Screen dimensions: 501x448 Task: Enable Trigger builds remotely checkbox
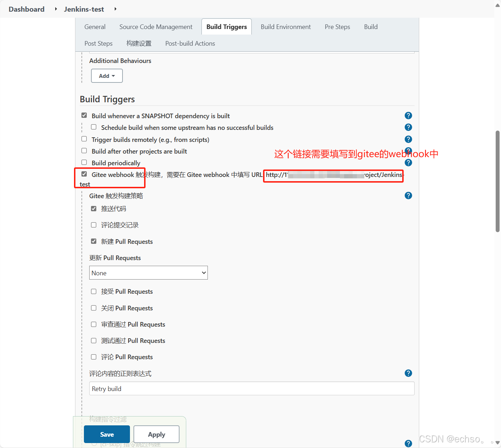[84, 139]
